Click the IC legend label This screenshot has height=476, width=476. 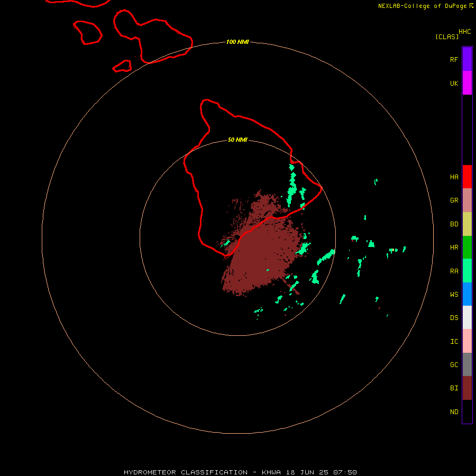[454, 342]
